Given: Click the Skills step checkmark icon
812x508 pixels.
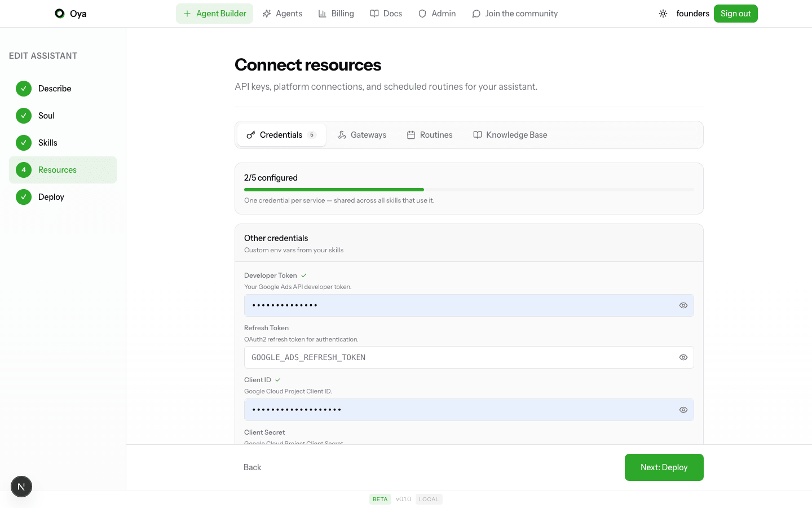Looking at the screenshot, I should [x=24, y=143].
